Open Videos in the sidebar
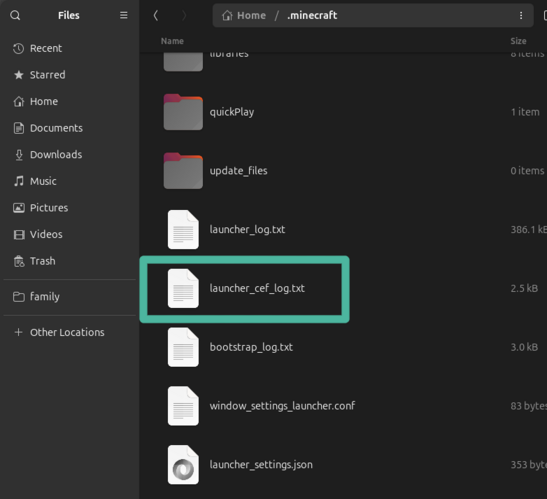Viewport: 547px width, 499px height. click(69, 234)
